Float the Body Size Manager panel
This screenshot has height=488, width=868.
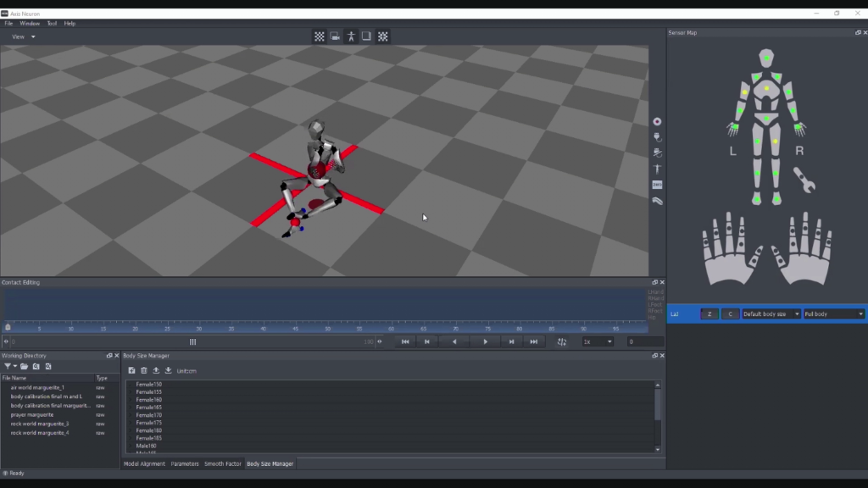[655, 356]
